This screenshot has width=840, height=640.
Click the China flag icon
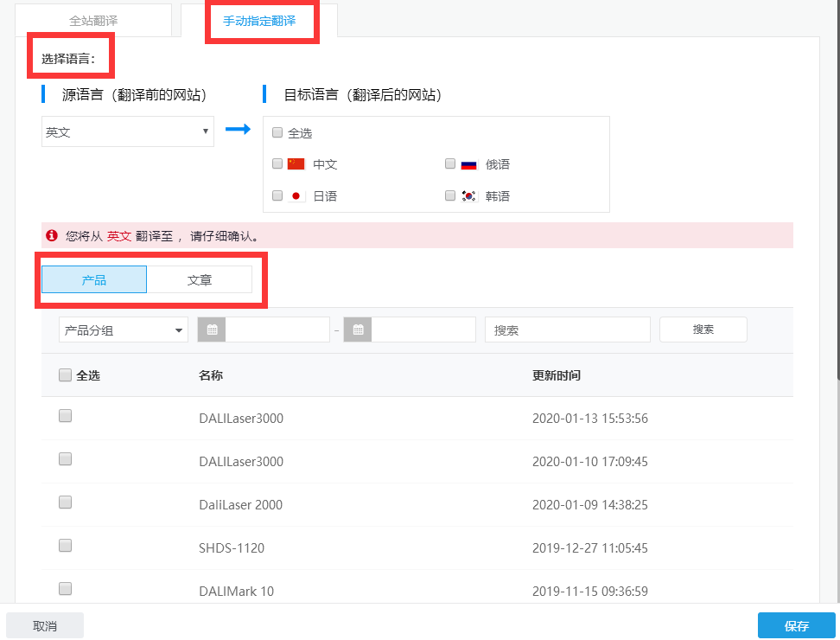click(x=296, y=164)
